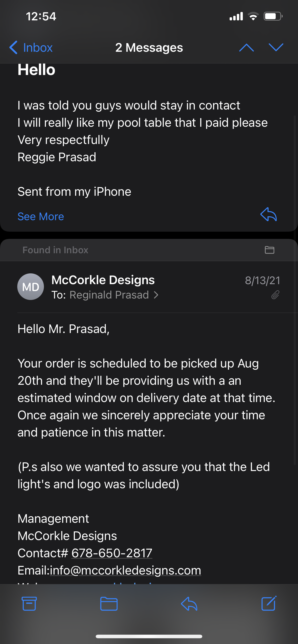Open the attachment paperclip icon
This screenshot has width=298, height=644.
point(275,295)
